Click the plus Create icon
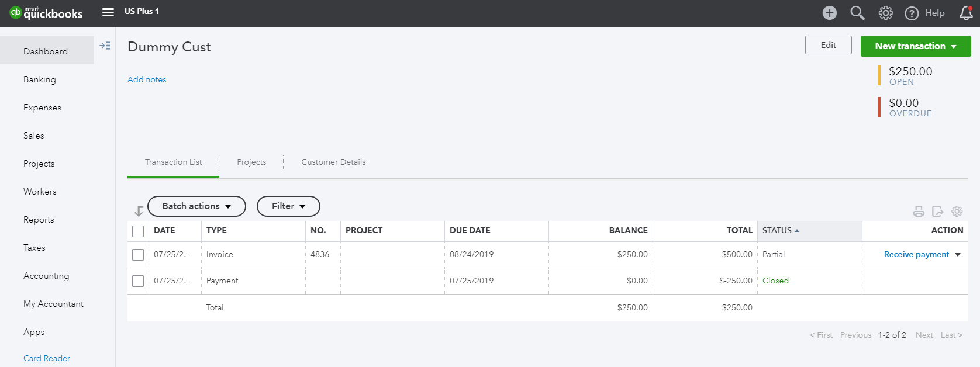The image size is (980, 367). [829, 13]
